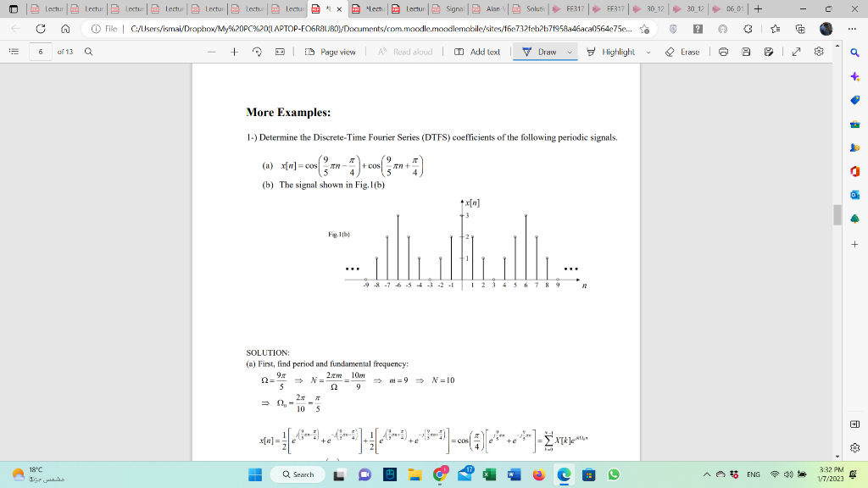Viewport: 868px width, 488px height.
Task: Switch to the Alan tab
Action: pos(489,8)
